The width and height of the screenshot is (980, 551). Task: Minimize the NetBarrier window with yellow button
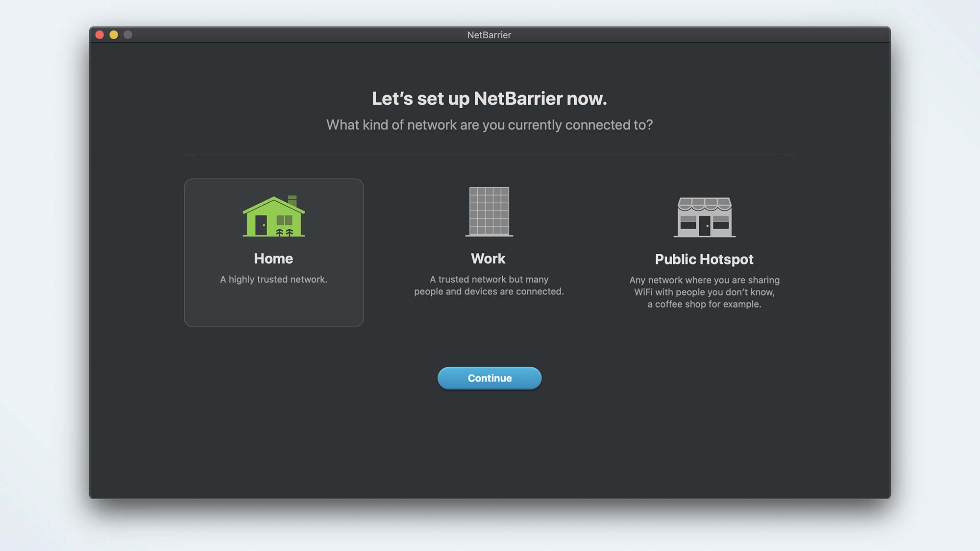pos(114,35)
